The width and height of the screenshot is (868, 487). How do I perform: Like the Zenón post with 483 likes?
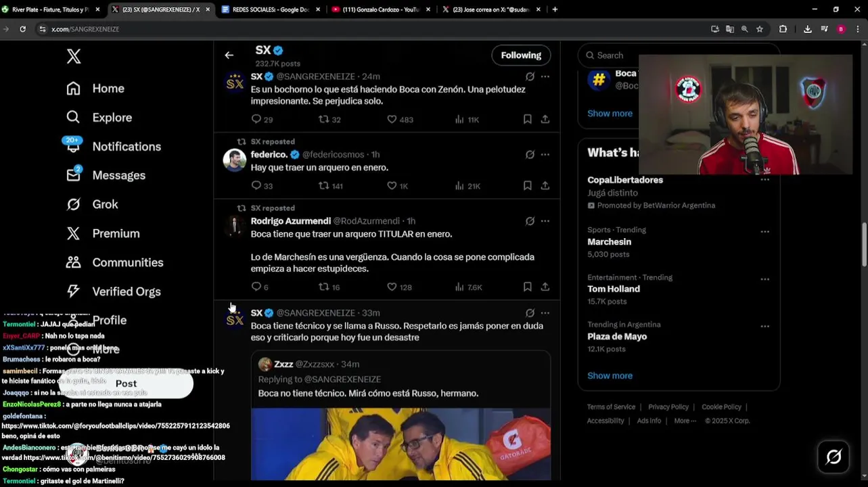[x=400, y=119]
